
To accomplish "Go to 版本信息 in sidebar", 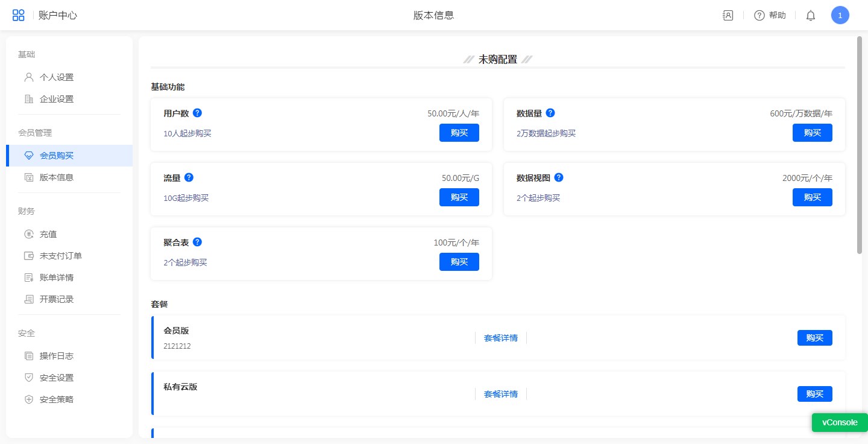I will [56, 177].
